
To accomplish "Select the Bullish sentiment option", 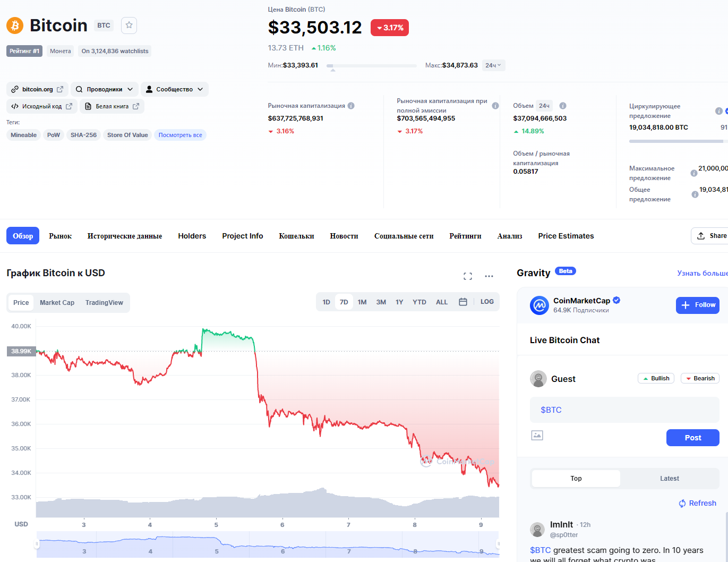I will [656, 378].
